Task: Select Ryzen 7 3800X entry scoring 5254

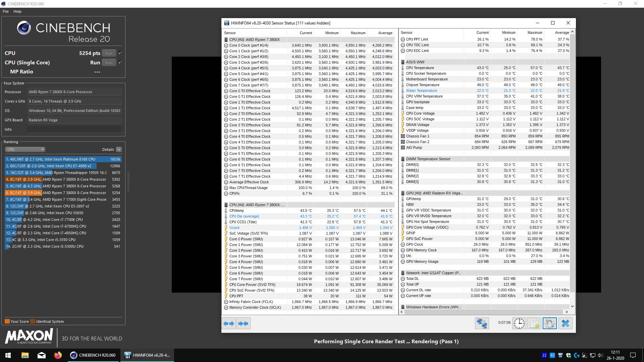Action: 63,193
